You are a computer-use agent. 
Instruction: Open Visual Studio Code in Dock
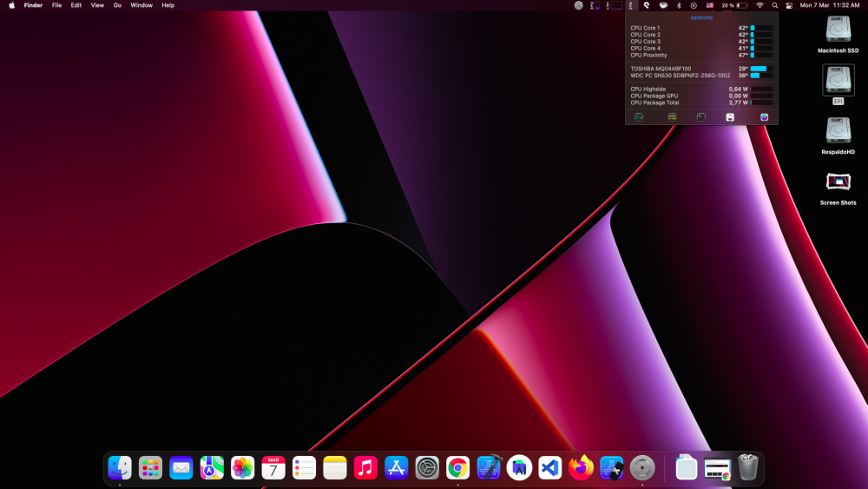[550, 468]
